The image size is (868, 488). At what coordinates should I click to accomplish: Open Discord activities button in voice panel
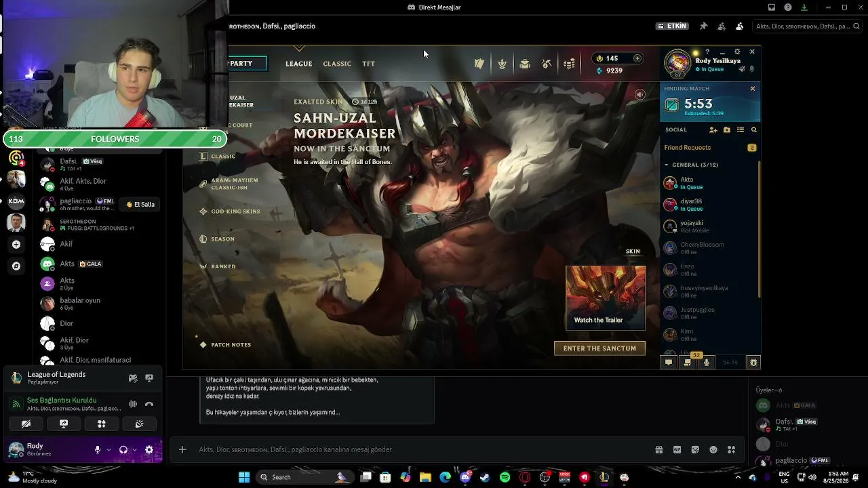click(x=102, y=424)
